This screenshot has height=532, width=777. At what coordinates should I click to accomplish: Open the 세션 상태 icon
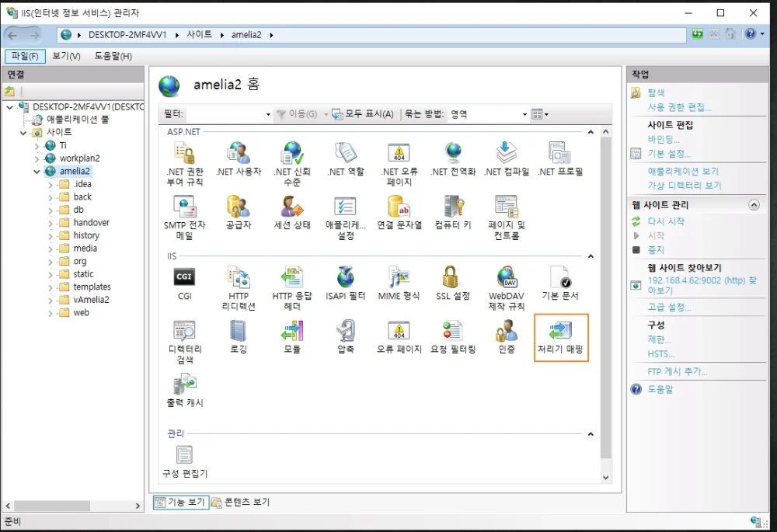292,213
